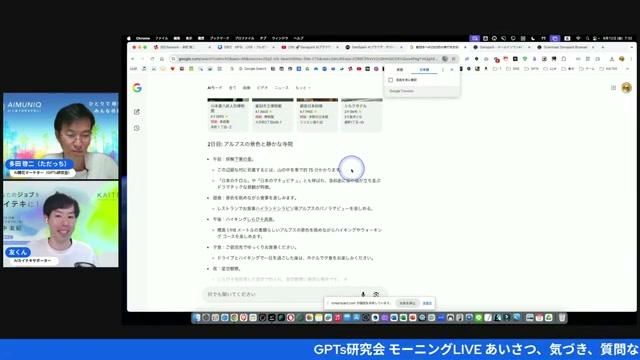Click the Google Translate icon in address bar
This screenshot has width=640, height=360.
445,59
